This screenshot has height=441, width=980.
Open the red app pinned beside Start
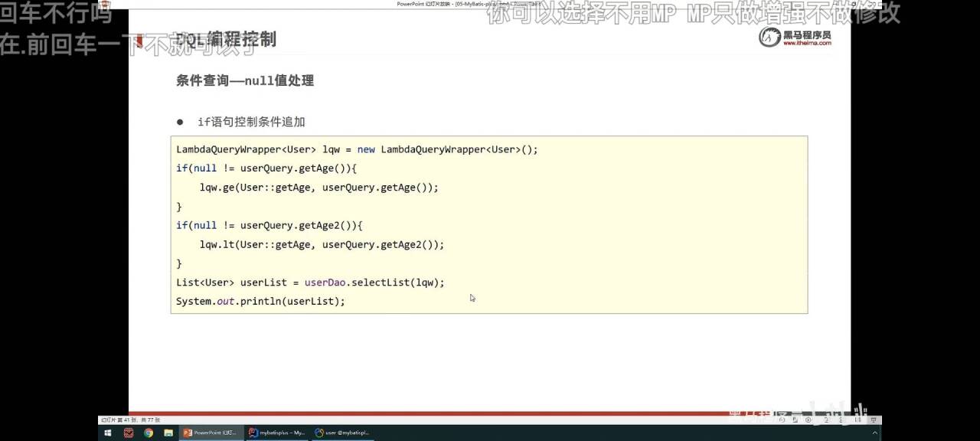click(129, 433)
